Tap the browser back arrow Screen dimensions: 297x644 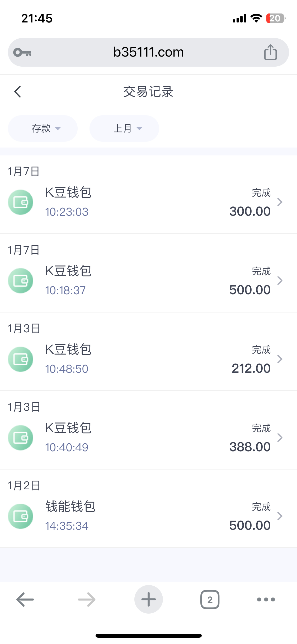(x=25, y=599)
